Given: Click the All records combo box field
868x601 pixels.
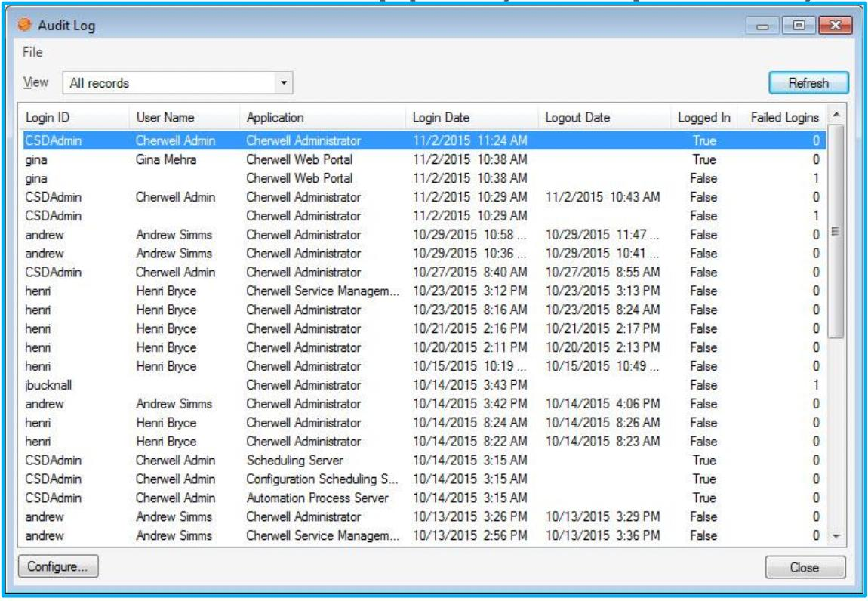Looking at the screenshot, I should point(177,83).
